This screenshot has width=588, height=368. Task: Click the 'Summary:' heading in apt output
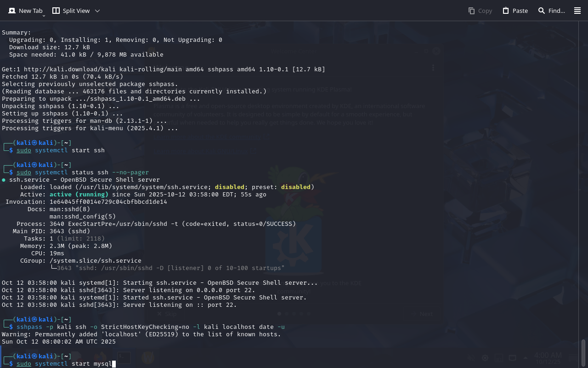[17, 33]
